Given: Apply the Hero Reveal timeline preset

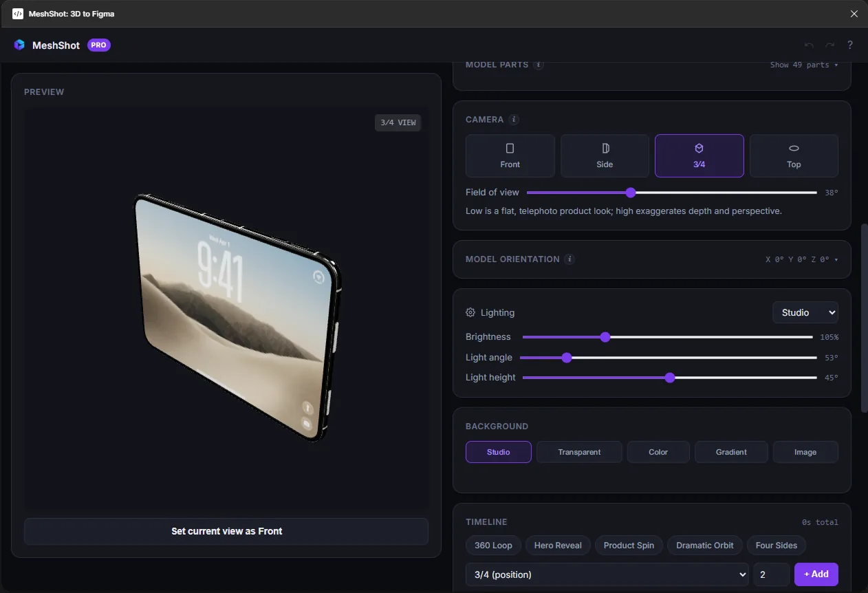Looking at the screenshot, I should pos(558,546).
